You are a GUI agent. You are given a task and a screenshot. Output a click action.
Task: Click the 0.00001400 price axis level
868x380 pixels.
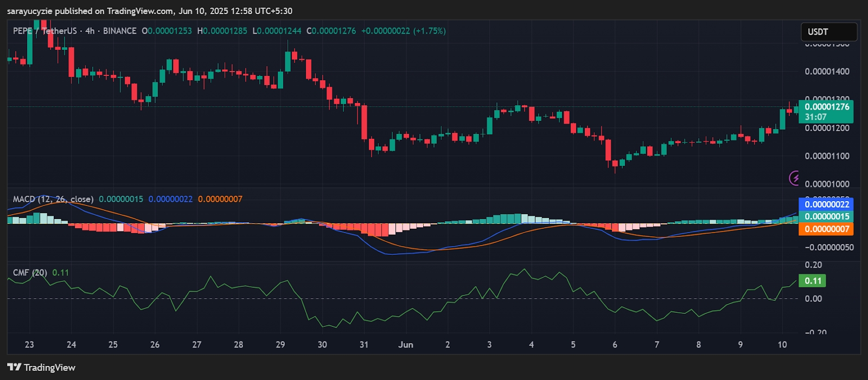click(x=827, y=72)
